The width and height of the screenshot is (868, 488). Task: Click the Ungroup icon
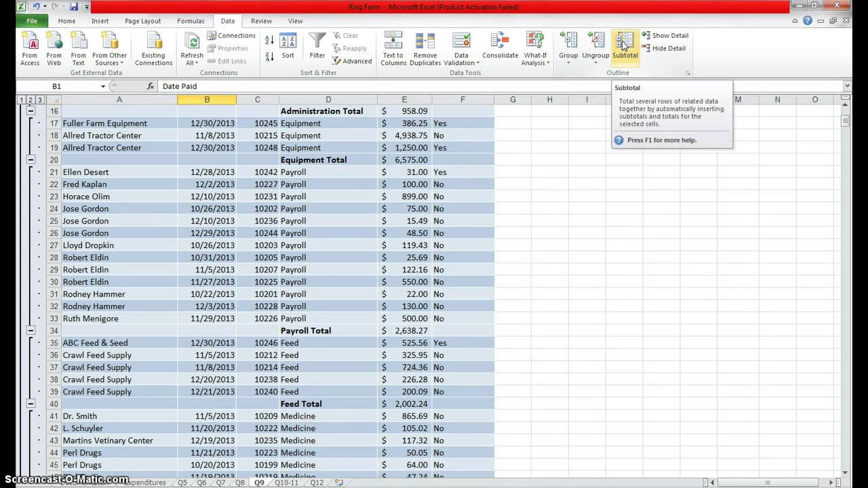(x=595, y=46)
